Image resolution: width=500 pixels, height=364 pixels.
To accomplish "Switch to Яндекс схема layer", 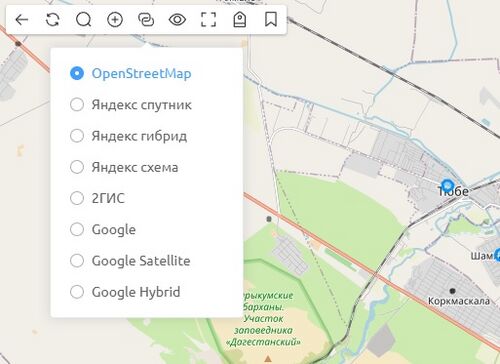I will pos(124,167).
